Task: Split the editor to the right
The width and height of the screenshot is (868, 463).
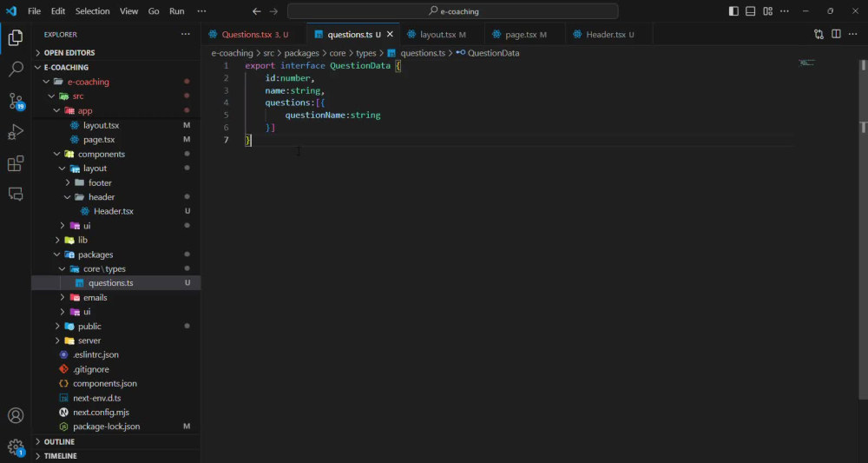Action: 837,35
